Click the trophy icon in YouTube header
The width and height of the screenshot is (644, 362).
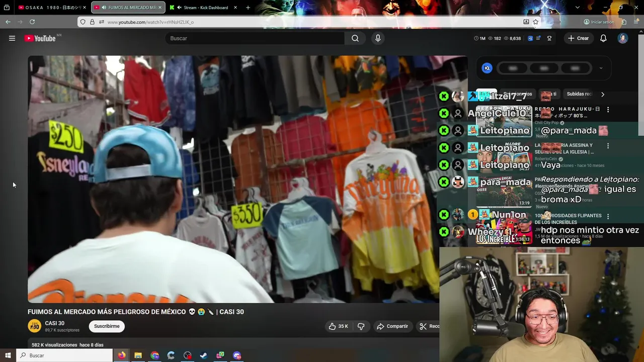[549, 38]
